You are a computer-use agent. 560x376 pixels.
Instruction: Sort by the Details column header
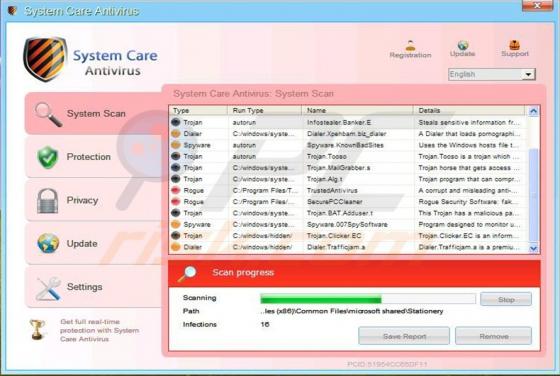tap(469, 110)
